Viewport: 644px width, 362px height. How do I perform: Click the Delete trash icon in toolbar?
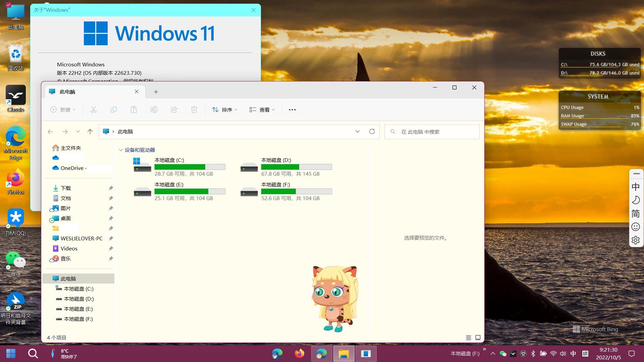194,110
